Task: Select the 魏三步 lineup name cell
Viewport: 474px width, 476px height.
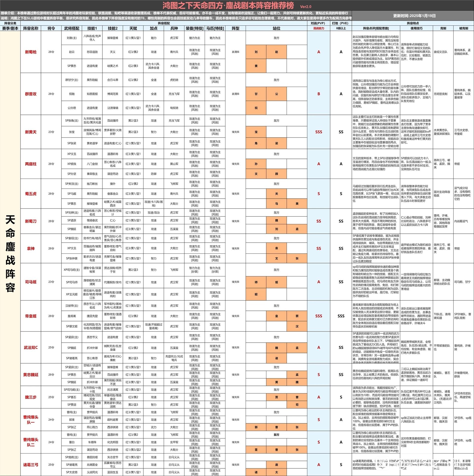Action: coord(31,397)
